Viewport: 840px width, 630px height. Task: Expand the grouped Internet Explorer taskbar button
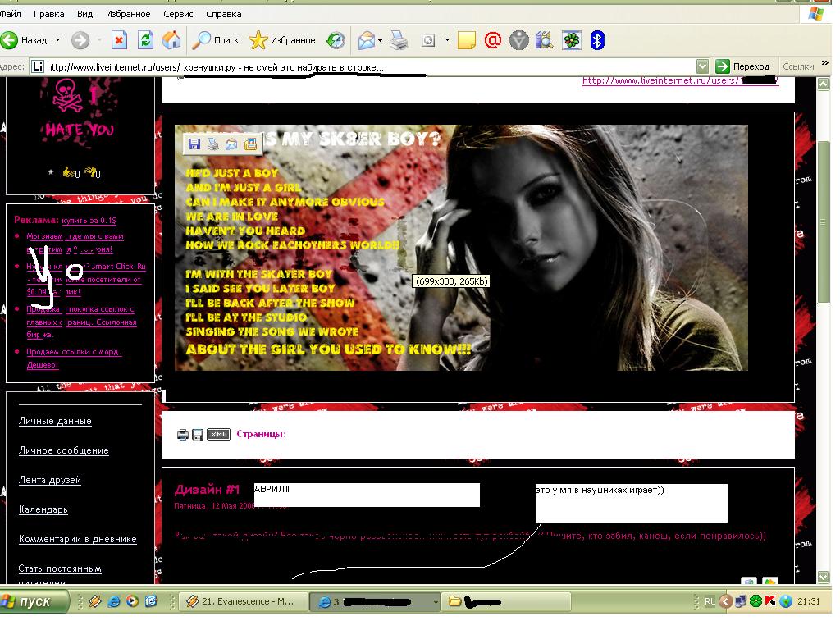pos(375,601)
